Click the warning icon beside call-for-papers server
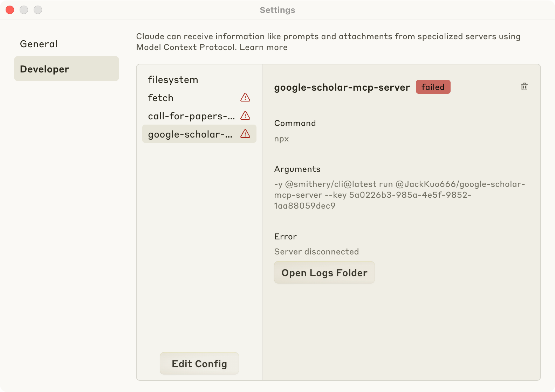The height and width of the screenshot is (392, 555). click(245, 116)
